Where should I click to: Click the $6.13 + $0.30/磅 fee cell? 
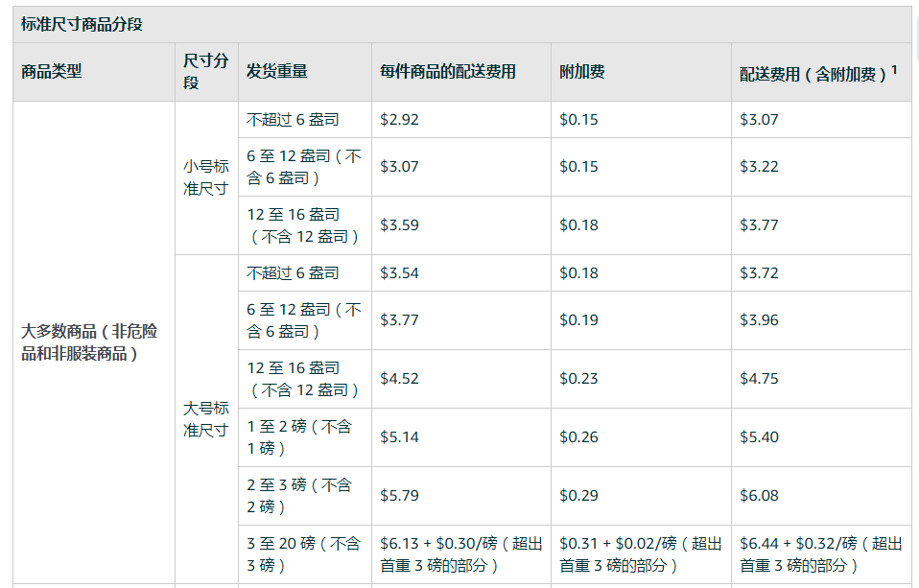(461, 554)
